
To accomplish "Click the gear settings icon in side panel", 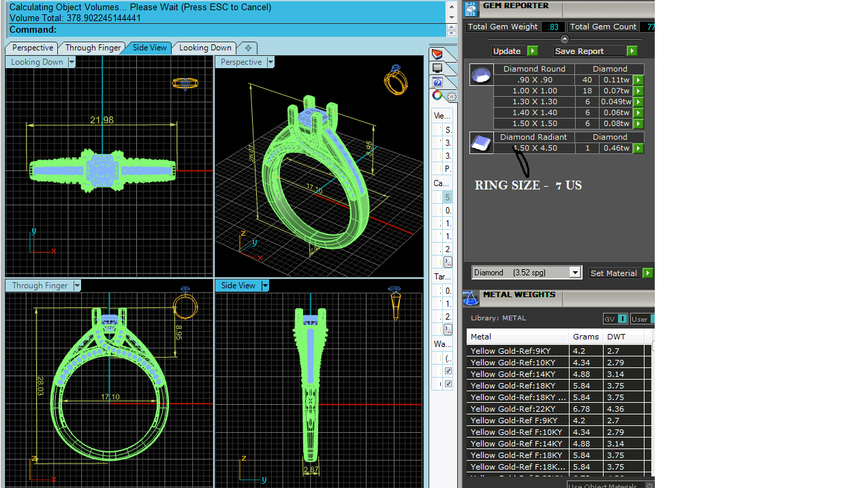I will click(x=451, y=97).
